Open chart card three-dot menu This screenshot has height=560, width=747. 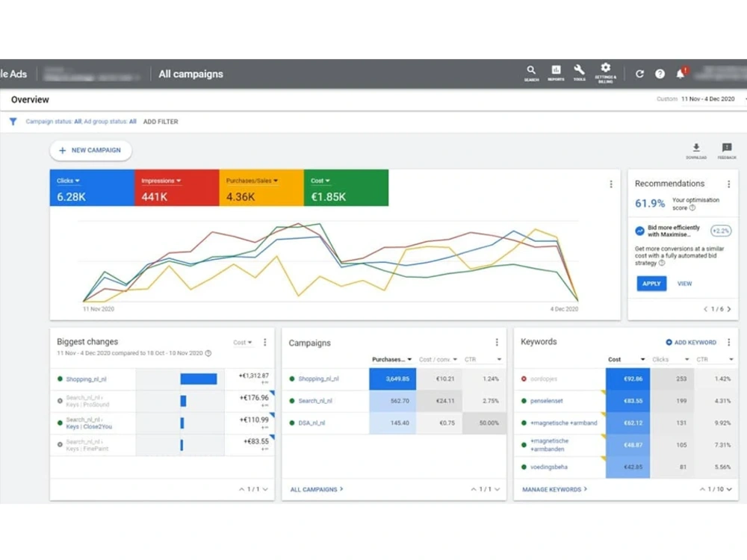point(611,184)
